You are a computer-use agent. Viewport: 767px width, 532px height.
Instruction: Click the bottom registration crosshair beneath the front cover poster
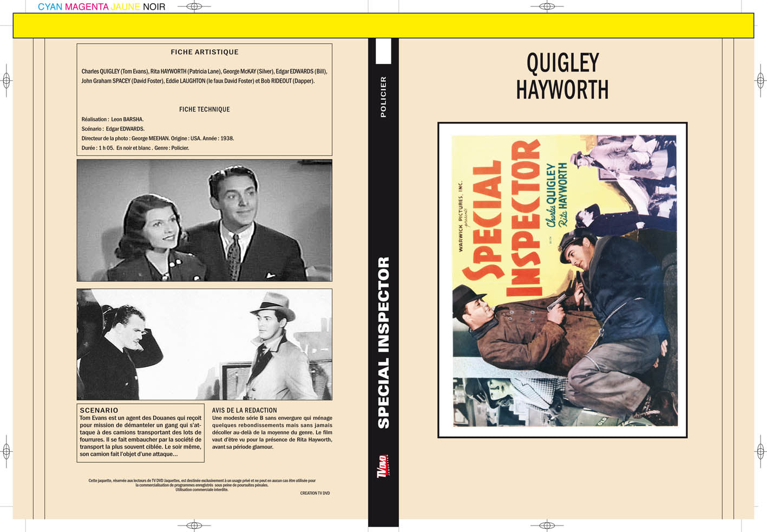547,526
